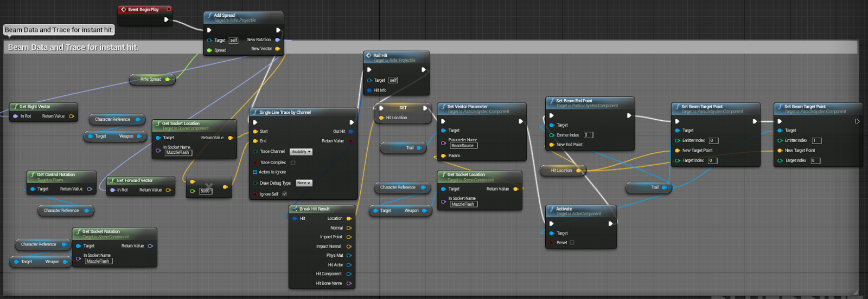Screen dimensions: 868x299
Task: Select the Get Control Rotation node title
Action: click(x=56, y=175)
